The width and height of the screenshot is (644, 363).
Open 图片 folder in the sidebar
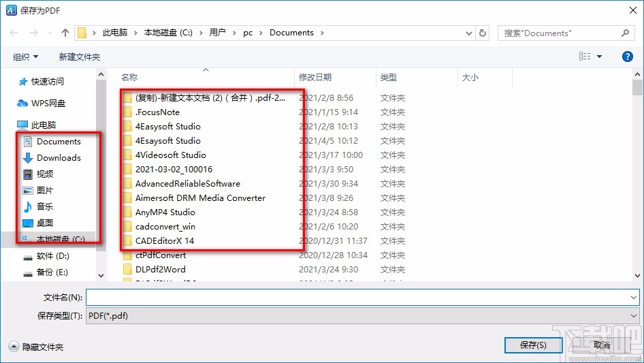(38, 190)
